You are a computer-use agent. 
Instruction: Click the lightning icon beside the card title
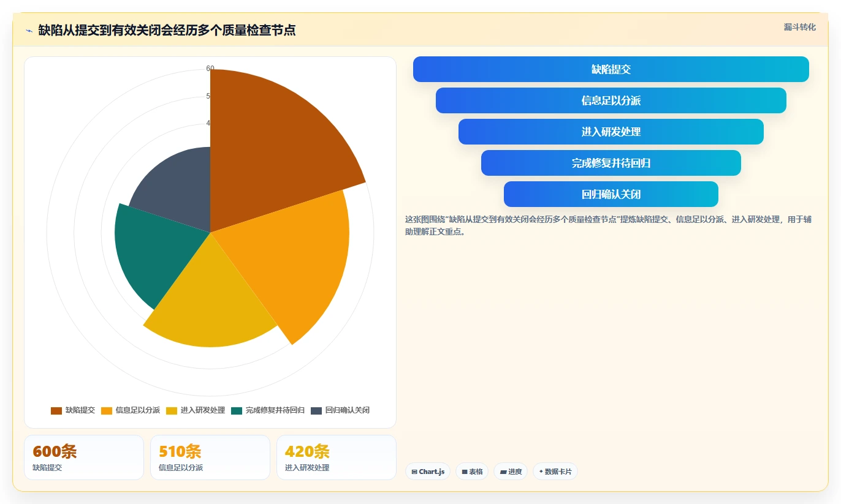[29, 30]
